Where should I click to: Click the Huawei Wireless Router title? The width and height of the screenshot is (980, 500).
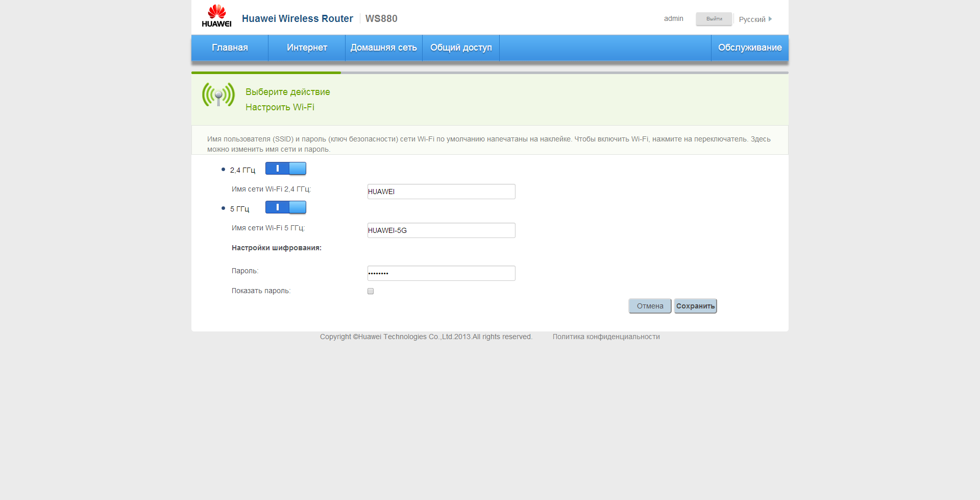click(x=297, y=18)
